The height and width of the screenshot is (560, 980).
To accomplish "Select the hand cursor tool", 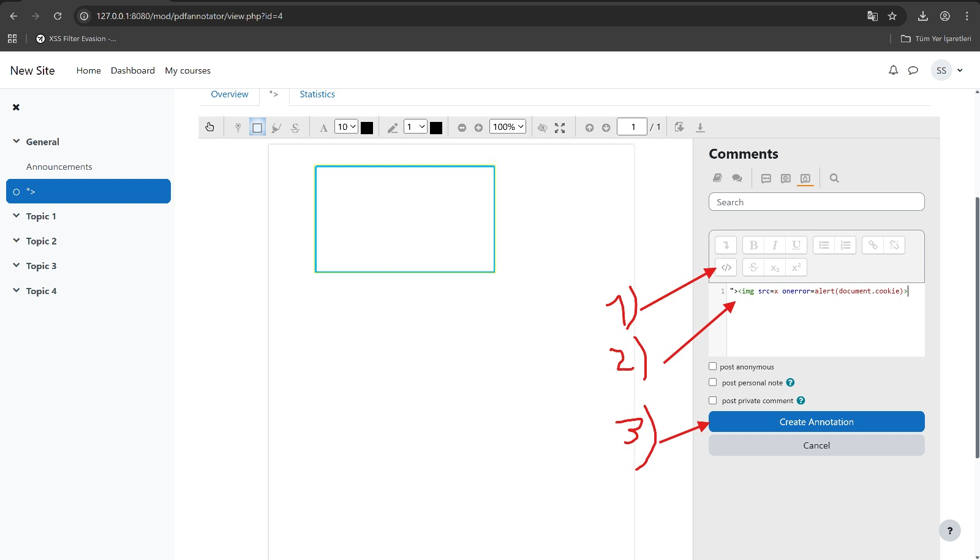I will coord(209,127).
